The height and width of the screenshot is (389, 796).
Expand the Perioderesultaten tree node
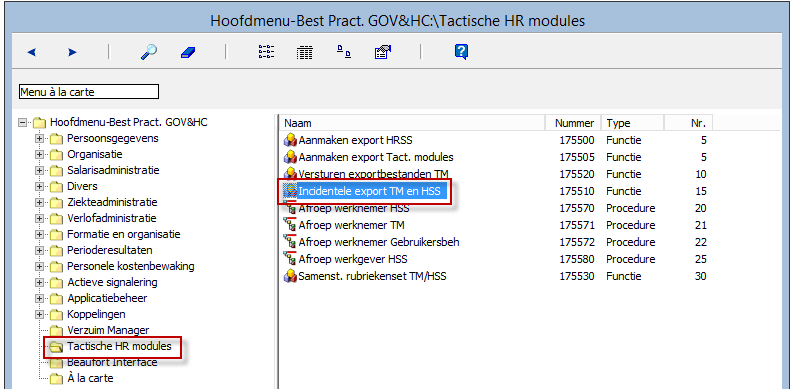(x=39, y=250)
